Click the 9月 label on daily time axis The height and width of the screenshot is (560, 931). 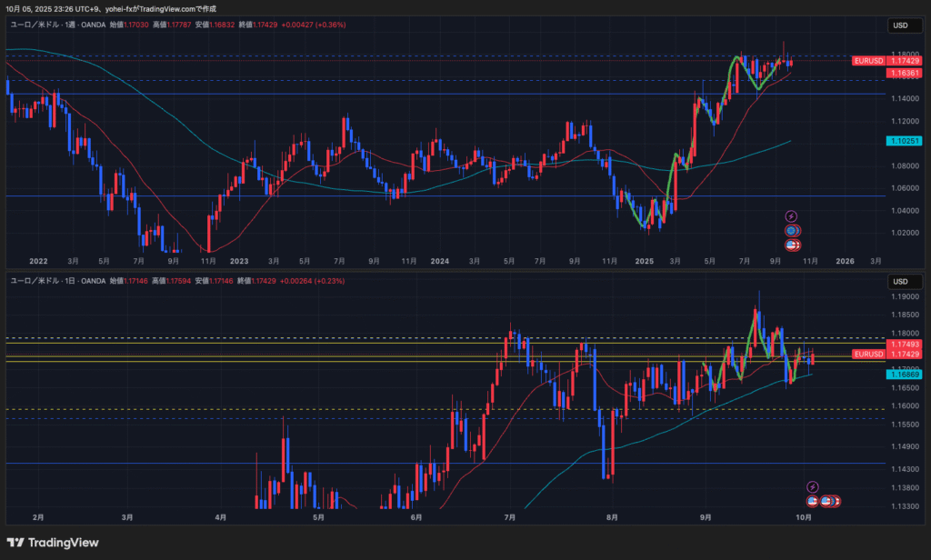pos(706,516)
